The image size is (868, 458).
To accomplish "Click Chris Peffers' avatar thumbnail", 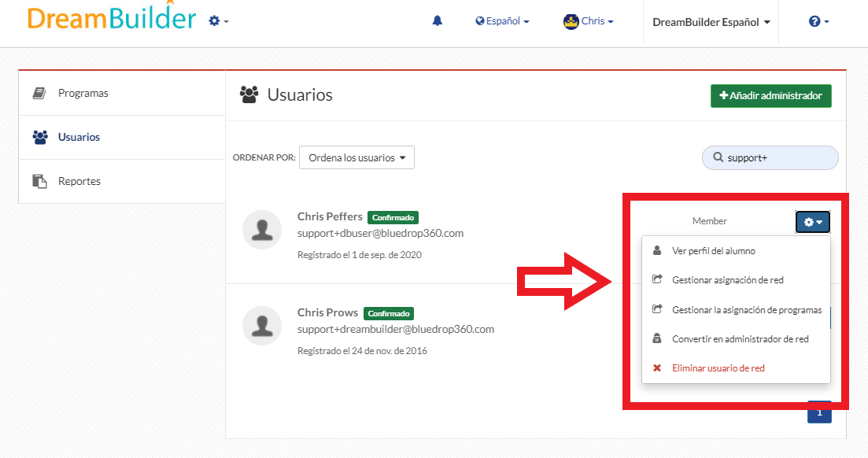I will coord(262,230).
